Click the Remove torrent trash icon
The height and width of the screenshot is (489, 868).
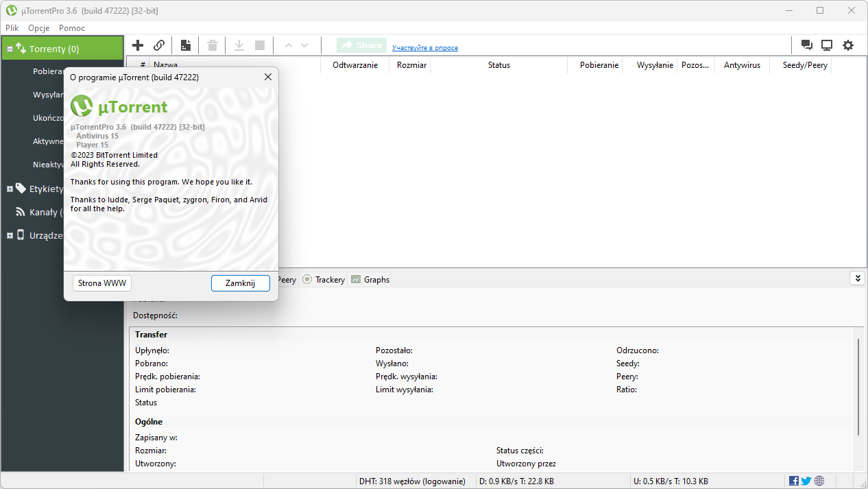coord(213,45)
